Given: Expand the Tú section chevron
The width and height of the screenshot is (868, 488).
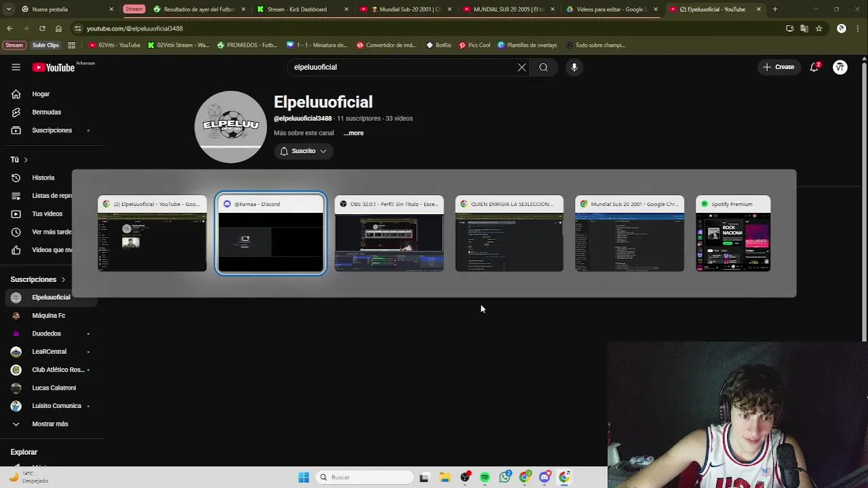Looking at the screenshot, I should coord(26,160).
